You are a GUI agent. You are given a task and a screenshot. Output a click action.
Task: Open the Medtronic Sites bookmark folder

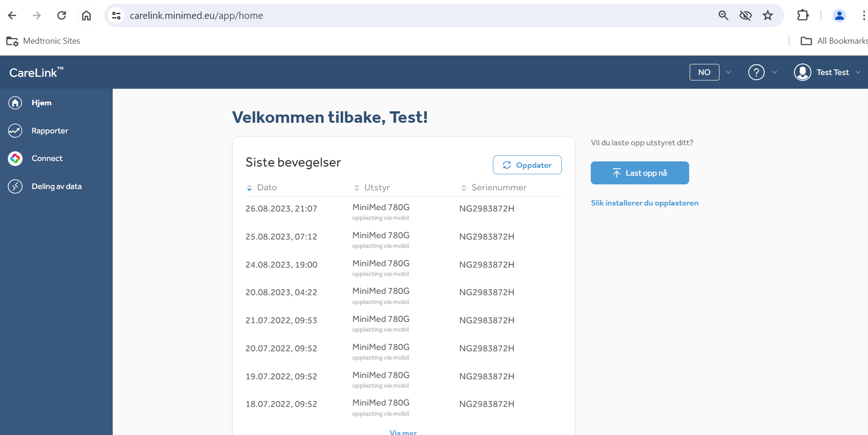tap(43, 41)
